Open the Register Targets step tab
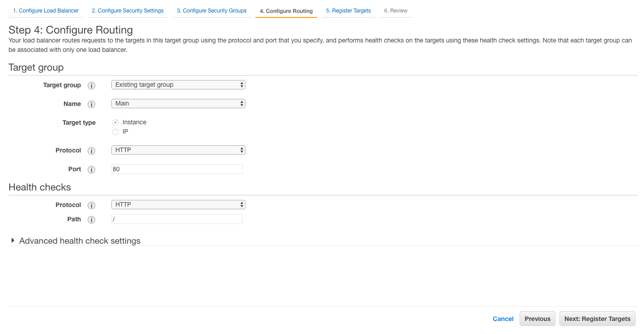This screenshot has width=644, height=334. (348, 11)
